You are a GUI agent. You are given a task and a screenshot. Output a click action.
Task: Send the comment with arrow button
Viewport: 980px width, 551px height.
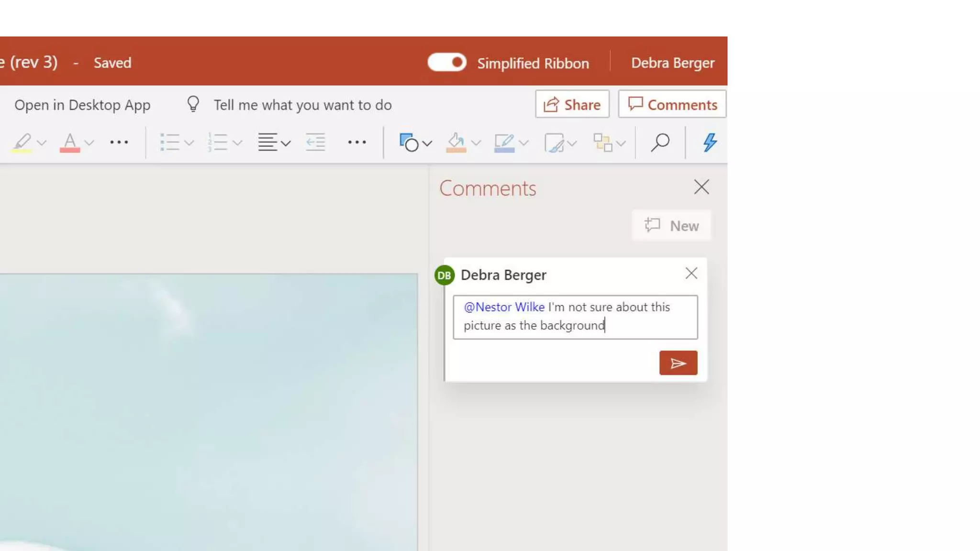point(678,363)
